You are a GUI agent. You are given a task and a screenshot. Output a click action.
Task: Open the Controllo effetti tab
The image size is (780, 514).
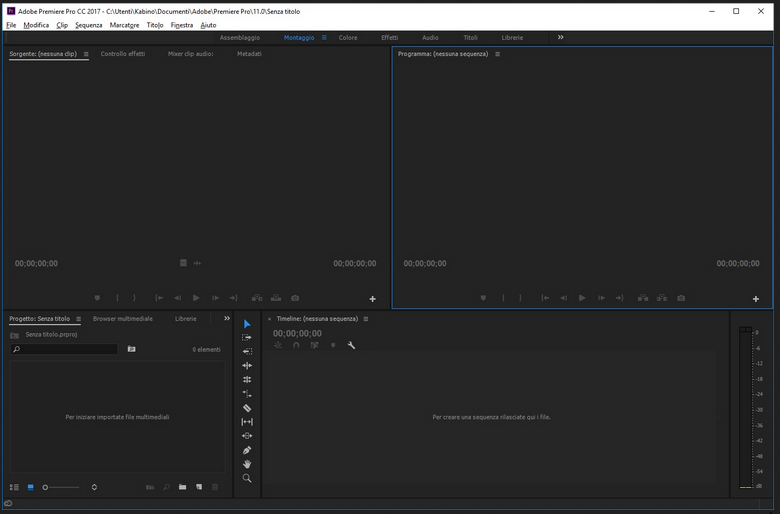(123, 54)
